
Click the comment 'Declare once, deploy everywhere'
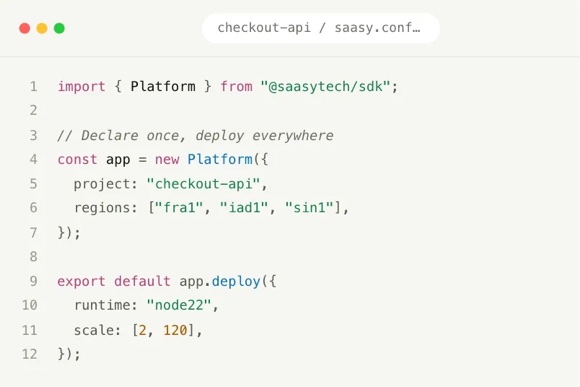(x=207, y=135)
